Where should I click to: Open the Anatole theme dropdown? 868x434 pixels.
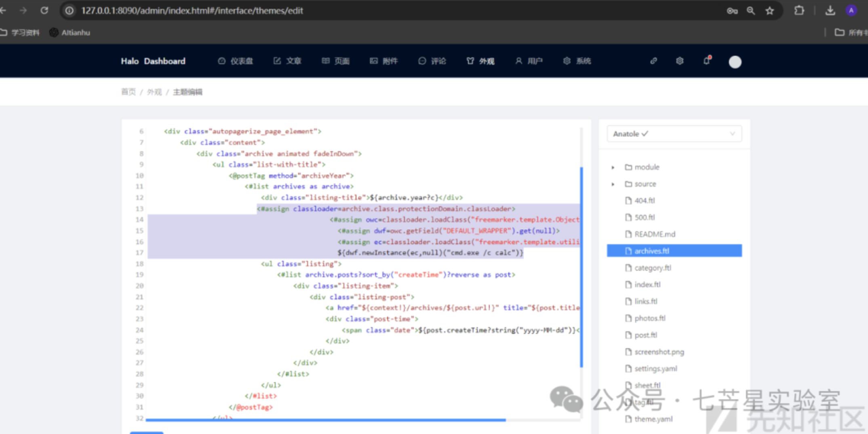pyautogui.click(x=674, y=134)
